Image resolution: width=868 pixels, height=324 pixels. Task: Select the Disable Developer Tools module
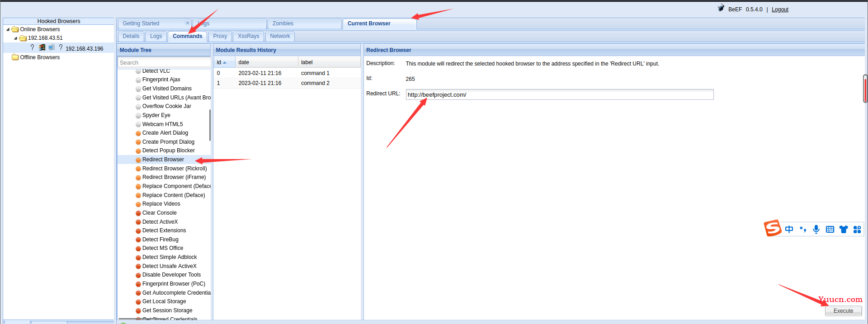[171, 275]
